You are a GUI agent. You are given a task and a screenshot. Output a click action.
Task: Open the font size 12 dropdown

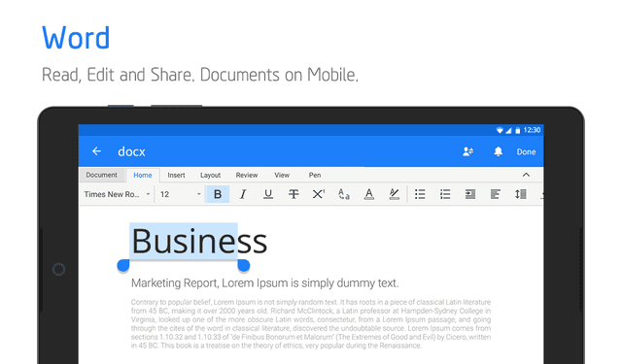coord(180,194)
